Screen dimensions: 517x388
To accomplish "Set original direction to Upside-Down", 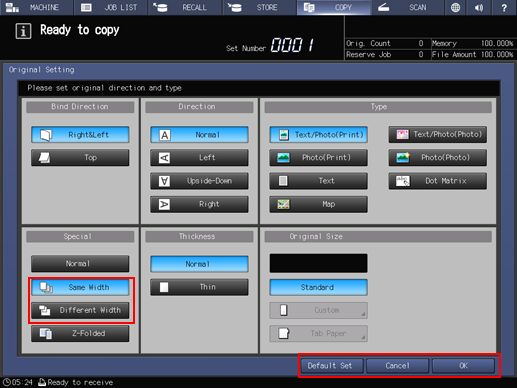I will pyautogui.click(x=199, y=181).
